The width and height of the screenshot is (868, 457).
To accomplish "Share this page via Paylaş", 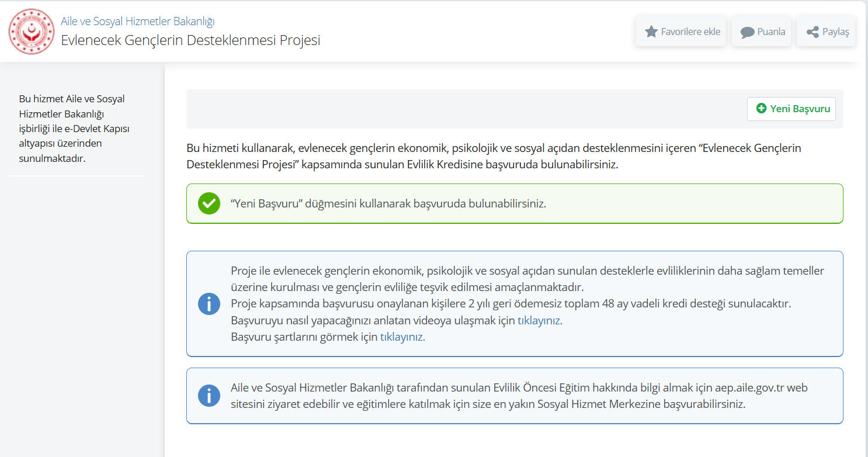I will (x=826, y=31).
